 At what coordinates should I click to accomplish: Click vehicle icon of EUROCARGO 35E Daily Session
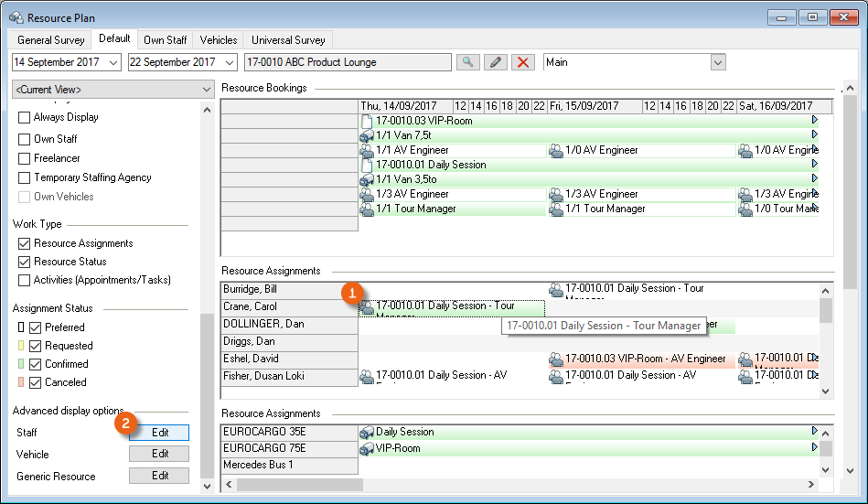367,432
